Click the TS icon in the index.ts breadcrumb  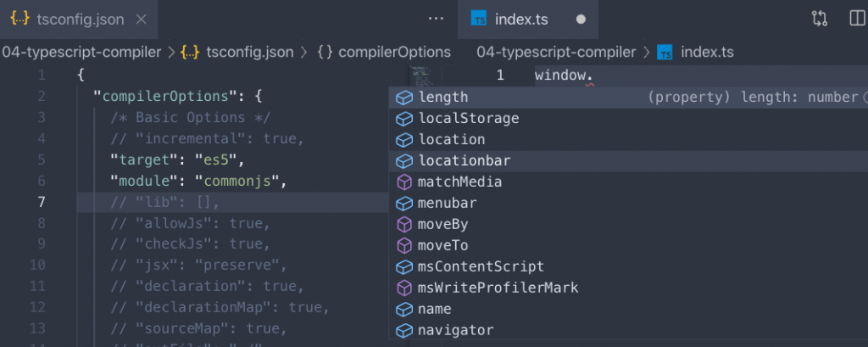[x=665, y=53]
